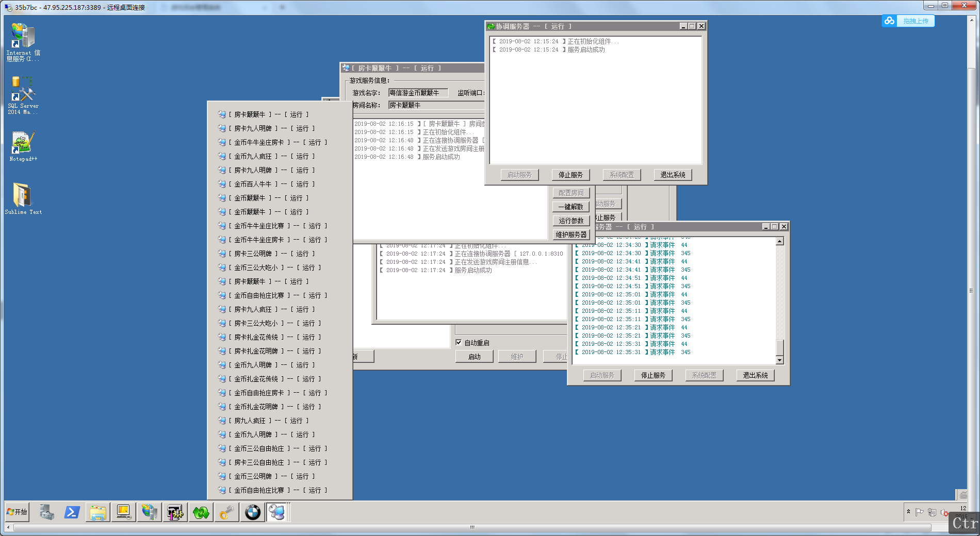The image size is (980, 536).
Task: Click the 一键解散 button
Action: [x=570, y=207]
